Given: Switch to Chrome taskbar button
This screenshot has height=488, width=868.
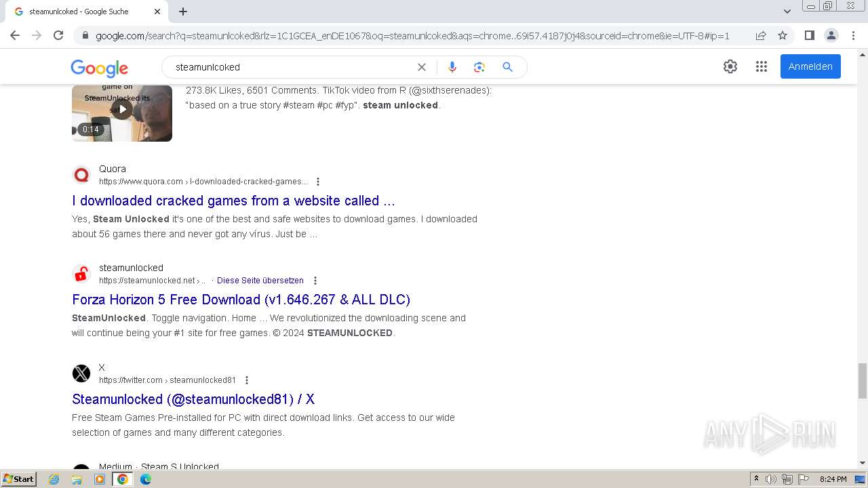Looking at the screenshot, I should (x=123, y=479).
